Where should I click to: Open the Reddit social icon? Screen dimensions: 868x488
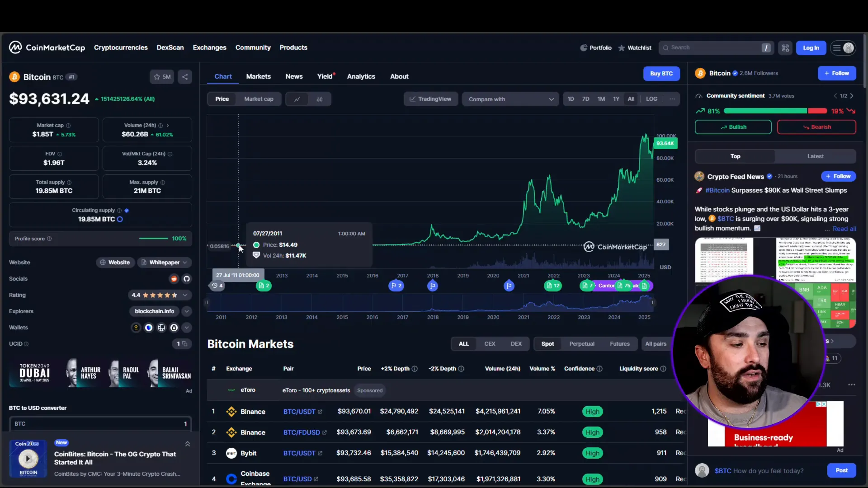click(x=174, y=279)
